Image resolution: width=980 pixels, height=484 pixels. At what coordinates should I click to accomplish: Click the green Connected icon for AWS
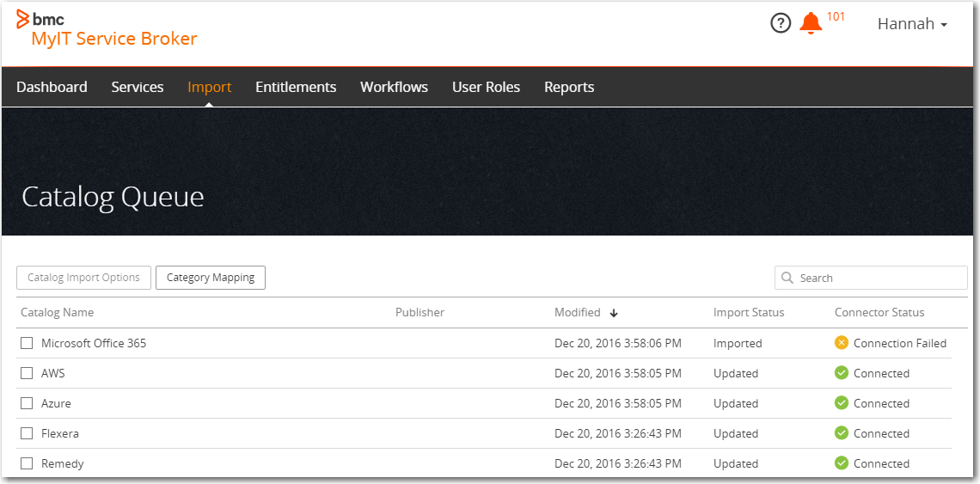pyautogui.click(x=842, y=373)
